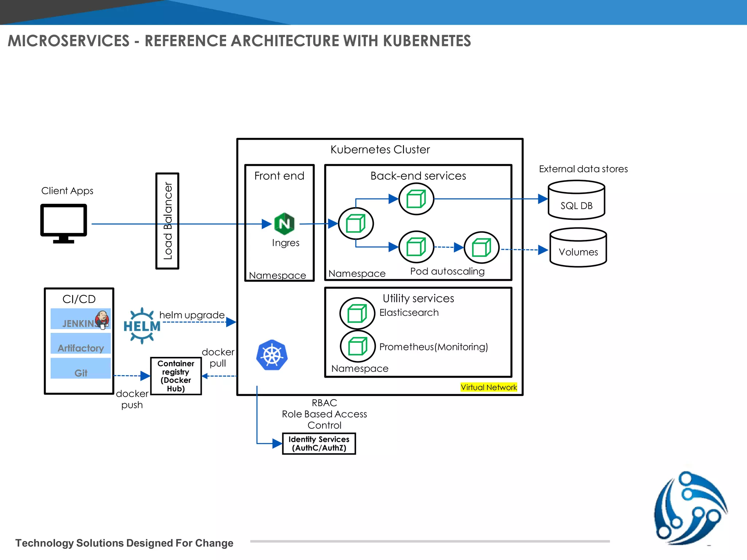Click the vertical Load Balancer box
747x560 pixels.
[x=167, y=221]
